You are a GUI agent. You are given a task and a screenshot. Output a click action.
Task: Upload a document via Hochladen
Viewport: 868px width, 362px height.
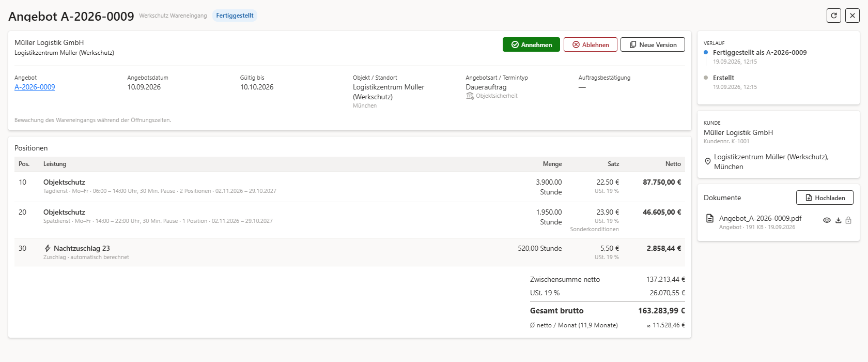(825, 198)
